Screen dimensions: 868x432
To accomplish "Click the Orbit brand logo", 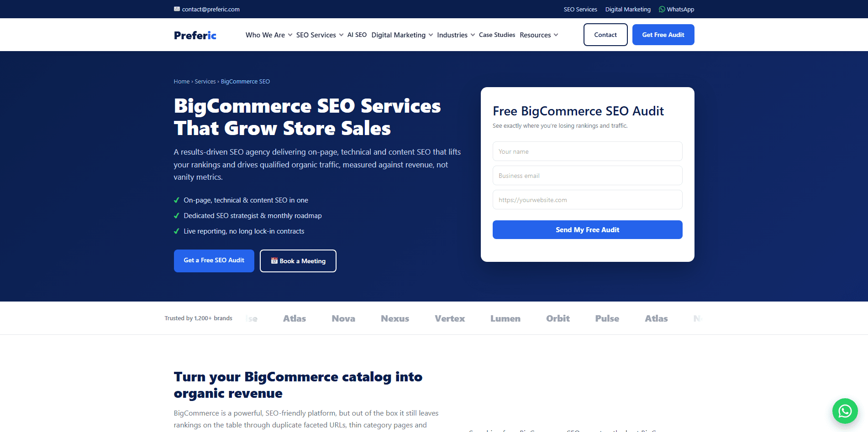I will pyautogui.click(x=558, y=318).
